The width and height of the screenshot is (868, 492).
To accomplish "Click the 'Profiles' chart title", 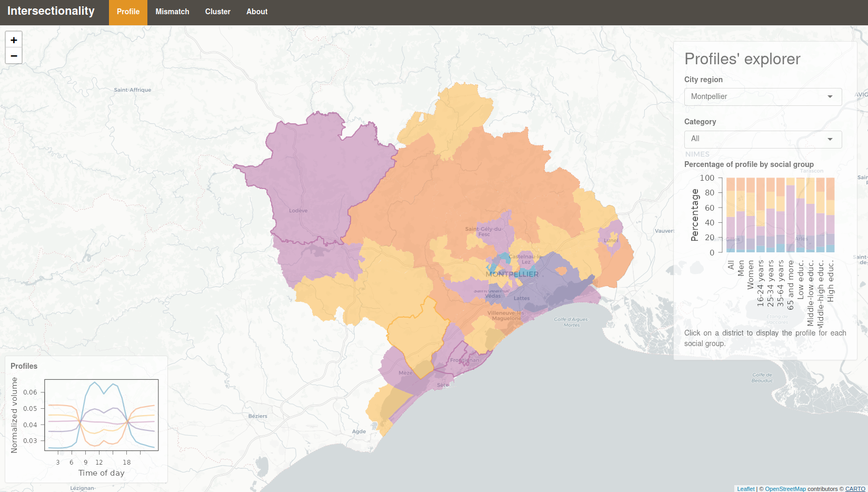I will [x=24, y=366].
